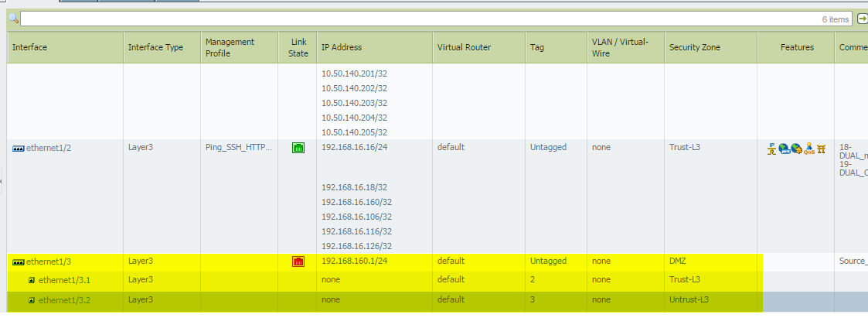Image resolution: width=868 pixels, height=335 pixels.
Task: Open the ethernet1/3.1 subinterface link
Action: coord(64,280)
